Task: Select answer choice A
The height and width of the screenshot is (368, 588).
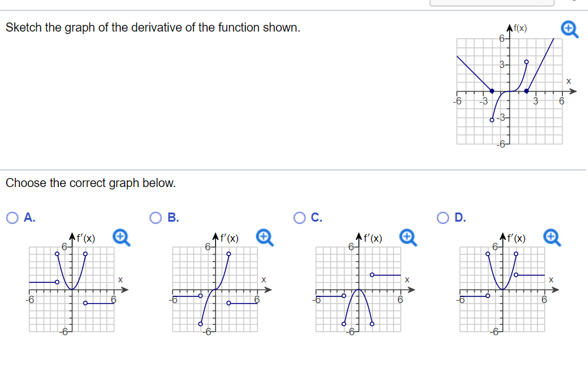Action: 12,218
